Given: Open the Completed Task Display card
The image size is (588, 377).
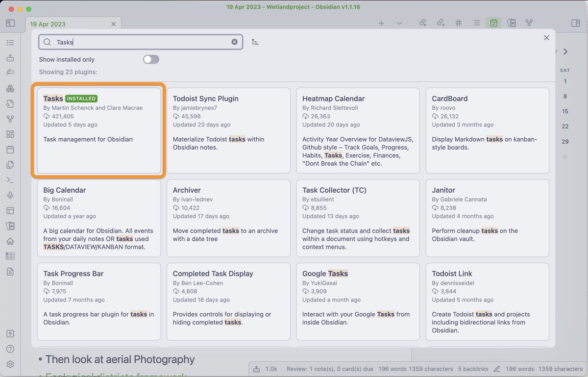Looking at the screenshot, I should click(228, 302).
